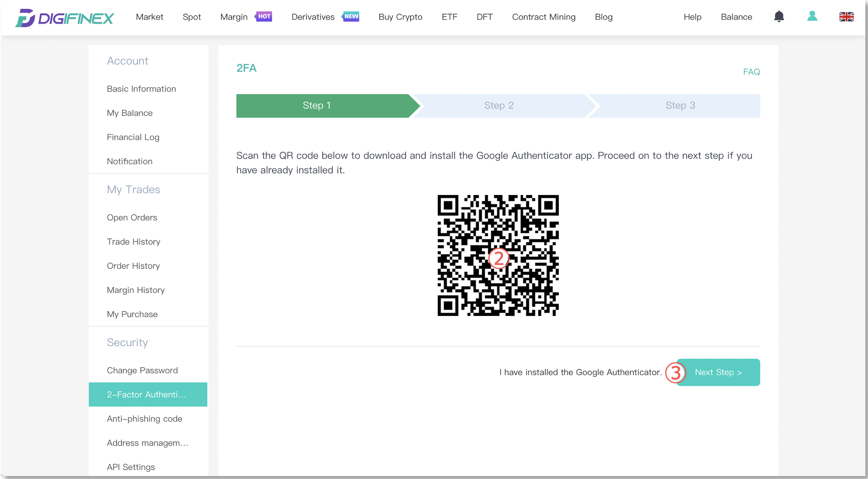The width and height of the screenshot is (868, 479).
Task: Open the notifications bell icon
Action: [779, 17]
